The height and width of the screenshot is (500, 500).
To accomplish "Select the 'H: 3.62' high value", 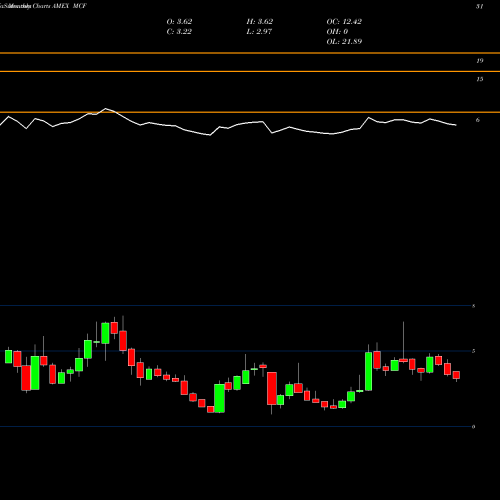I will tap(260, 22).
